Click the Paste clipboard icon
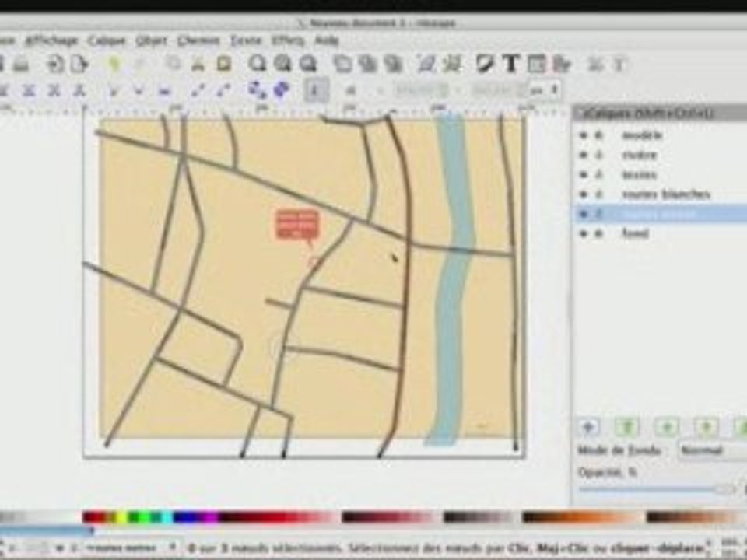The image size is (747, 560). pyautogui.click(x=223, y=63)
